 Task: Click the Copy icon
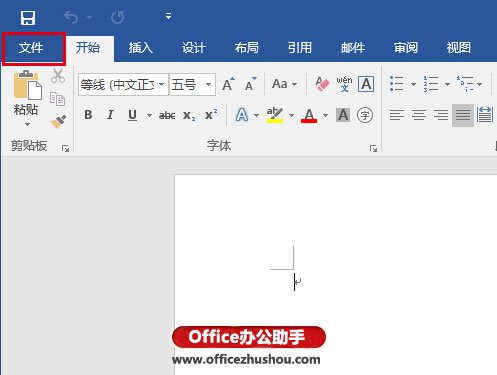(x=57, y=99)
